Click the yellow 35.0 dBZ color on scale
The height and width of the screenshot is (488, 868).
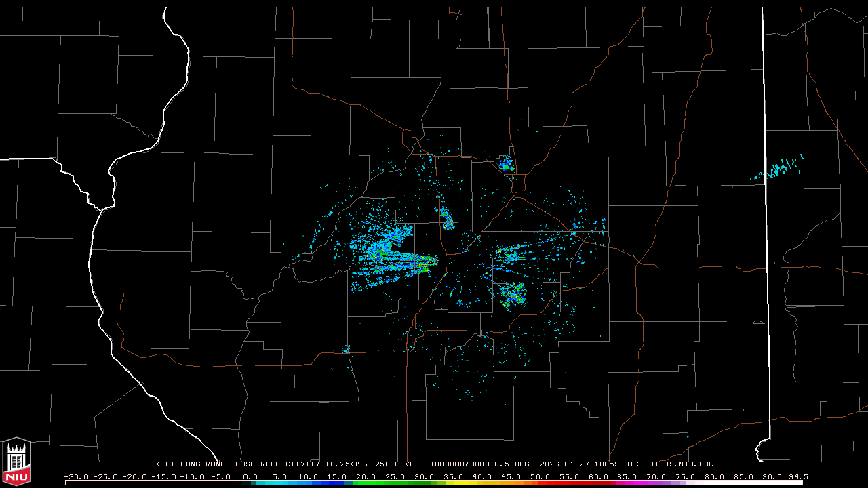point(453,483)
